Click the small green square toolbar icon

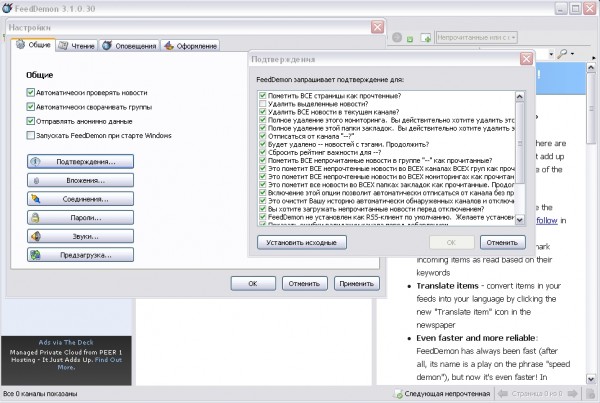point(410,39)
